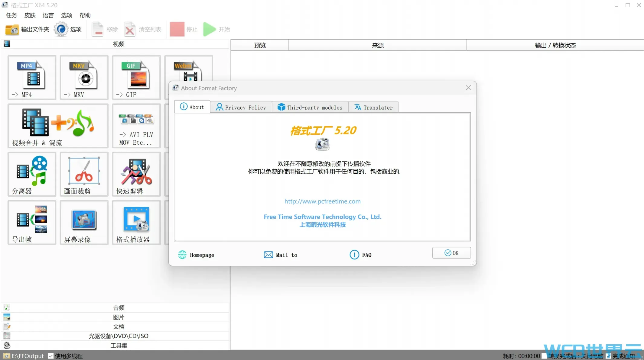Switch to the Third-party modules tab
Screen dimensions: 644x360
click(x=310, y=107)
